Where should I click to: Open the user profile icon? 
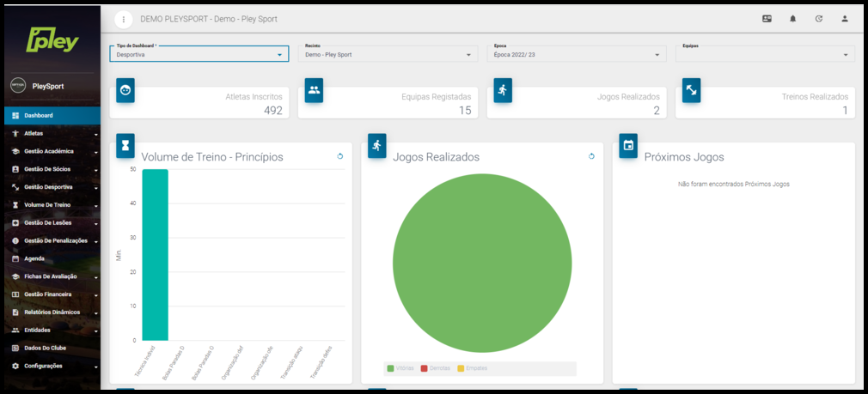coord(845,19)
